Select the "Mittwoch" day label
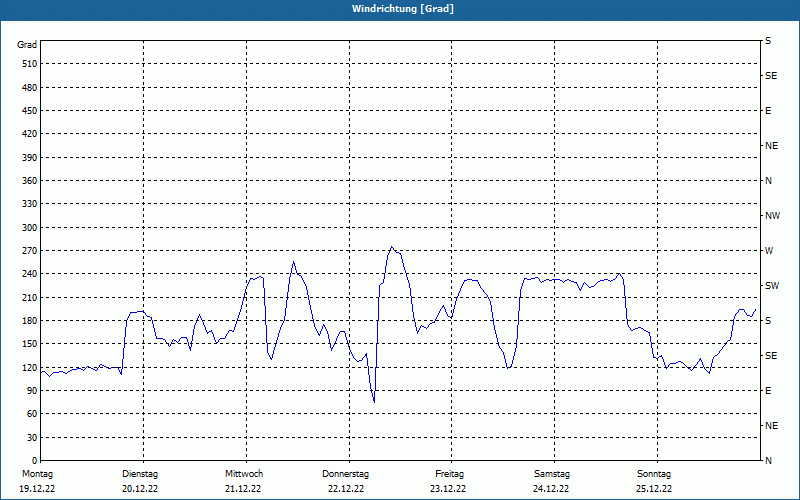This screenshot has width=800, height=500. [x=244, y=474]
